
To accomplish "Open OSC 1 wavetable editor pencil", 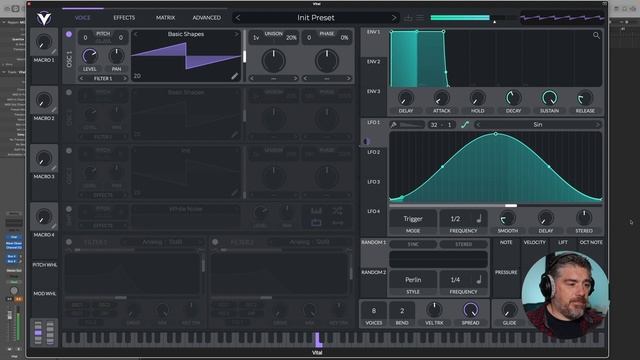I will click(234, 76).
